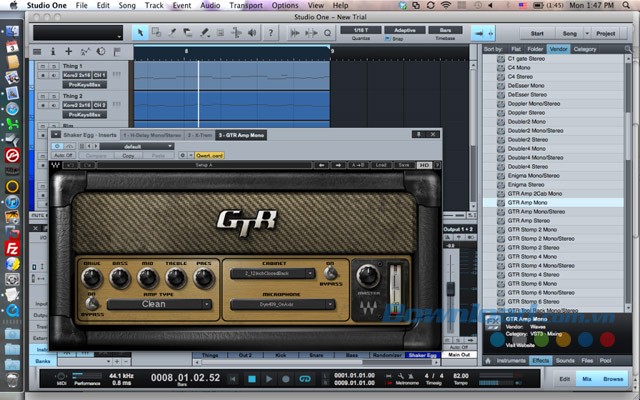The width and height of the screenshot is (640, 400).
Task: Start playback with the play button
Action: point(269,379)
